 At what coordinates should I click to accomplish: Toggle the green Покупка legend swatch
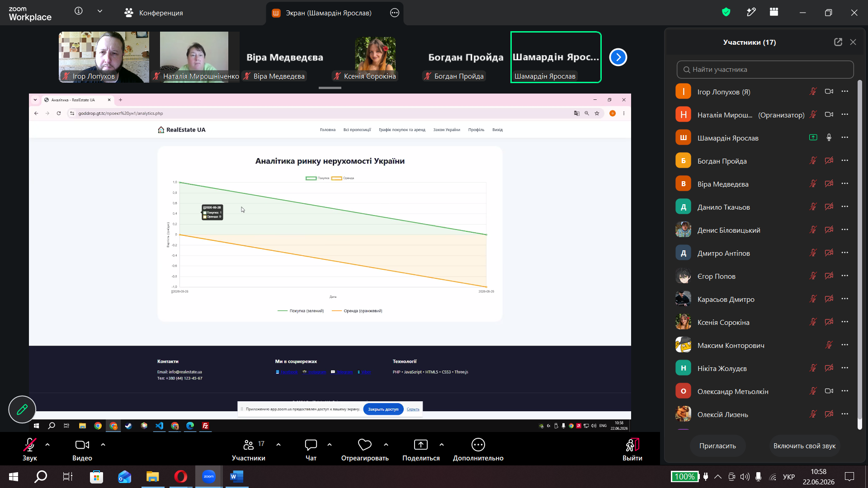pos(311,178)
